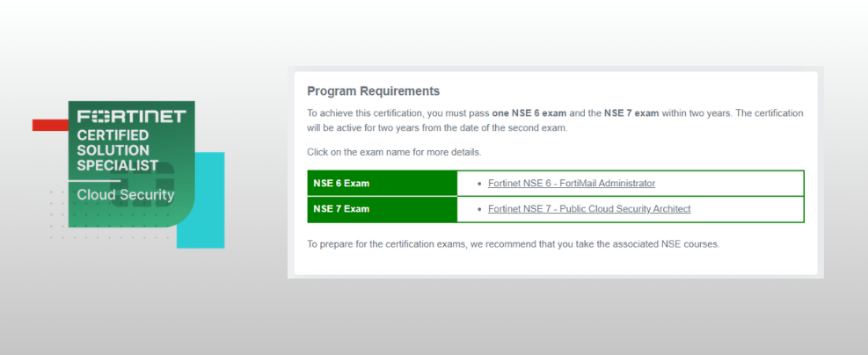Open the NSE 7 Public Cloud Security Architect link
The height and width of the screenshot is (355, 868).
pyautogui.click(x=589, y=209)
